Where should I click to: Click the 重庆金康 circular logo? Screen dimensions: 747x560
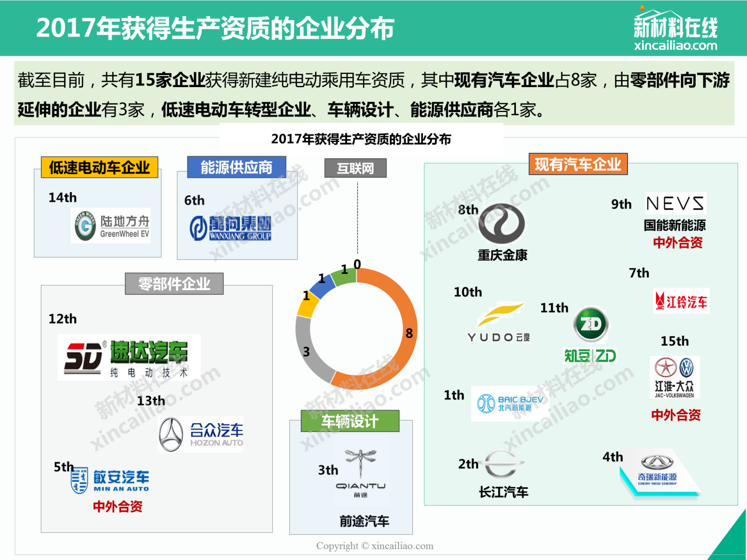pyautogui.click(x=502, y=224)
